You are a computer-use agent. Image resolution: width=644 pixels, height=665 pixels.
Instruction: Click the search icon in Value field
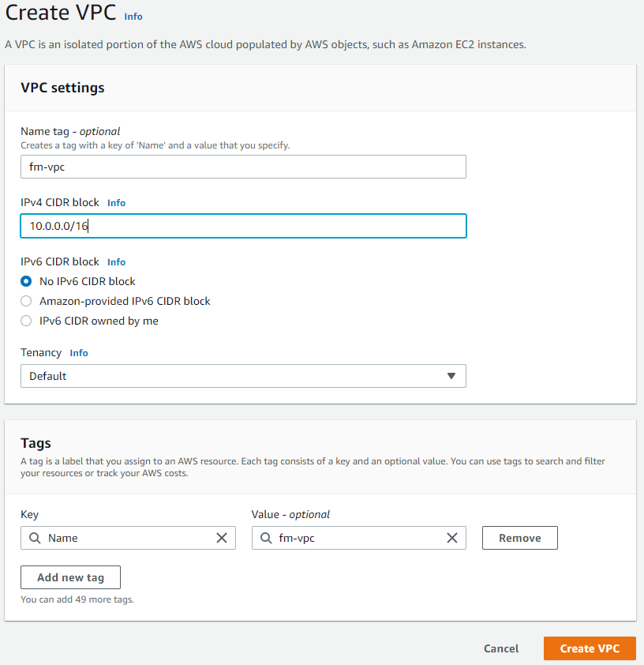click(265, 538)
